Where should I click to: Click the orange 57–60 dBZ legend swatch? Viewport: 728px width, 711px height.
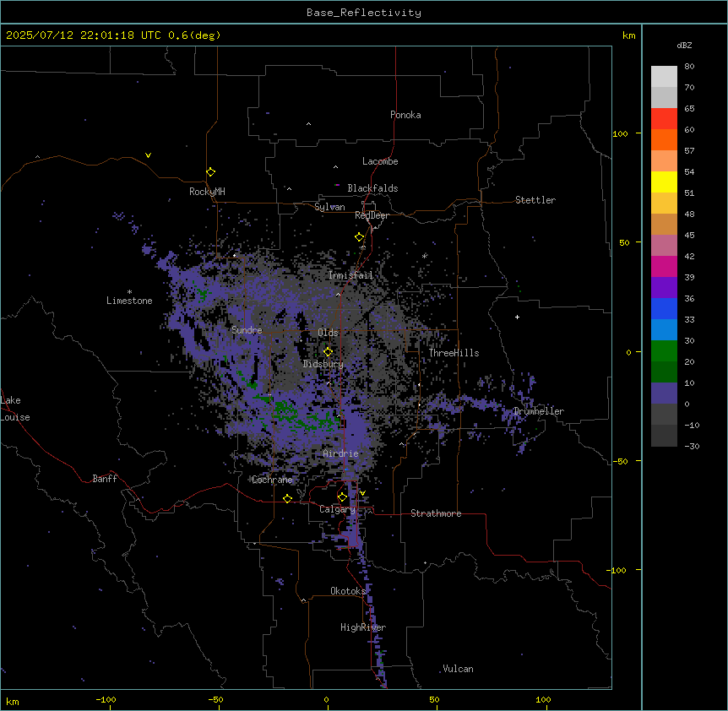[664, 139]
